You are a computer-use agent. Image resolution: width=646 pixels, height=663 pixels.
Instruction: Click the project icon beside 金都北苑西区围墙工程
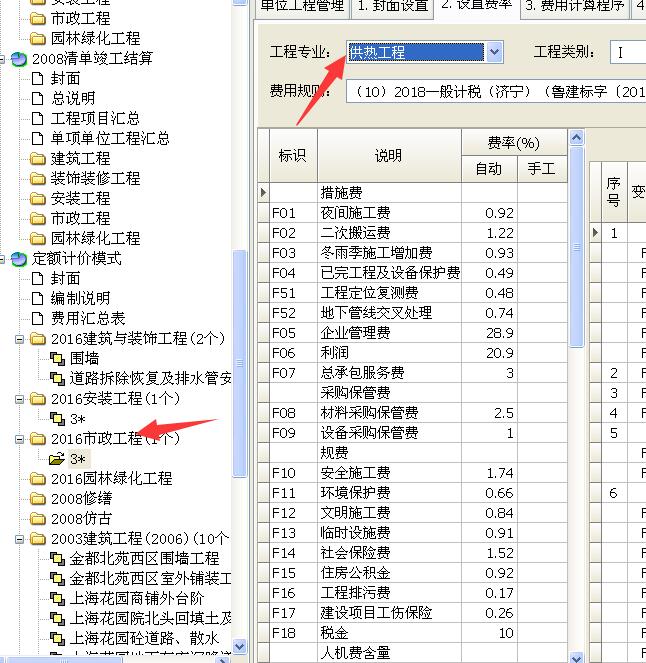(57, 559)
